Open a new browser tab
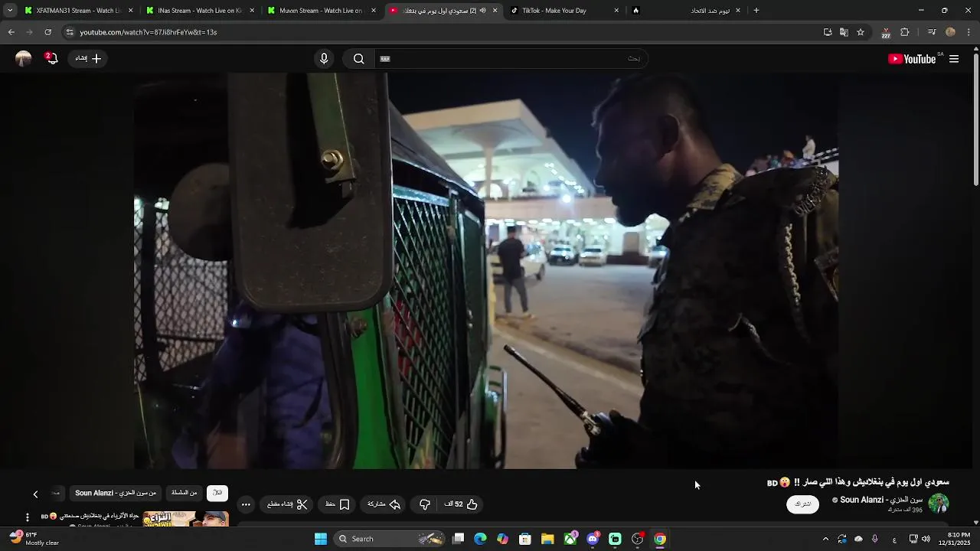Image resolution: width=980 pixels, height=551 pixels. click(x=756, y=11)
